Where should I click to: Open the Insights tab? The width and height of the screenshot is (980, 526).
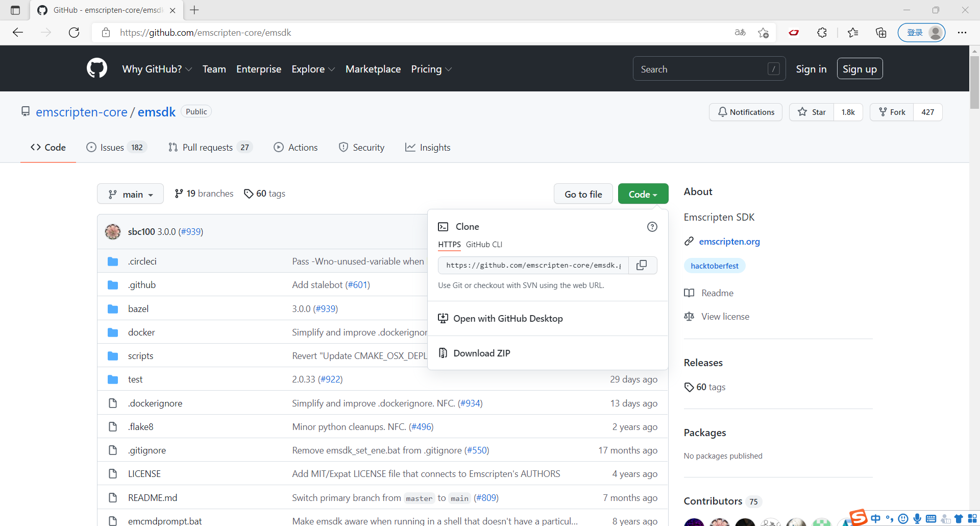428,148
